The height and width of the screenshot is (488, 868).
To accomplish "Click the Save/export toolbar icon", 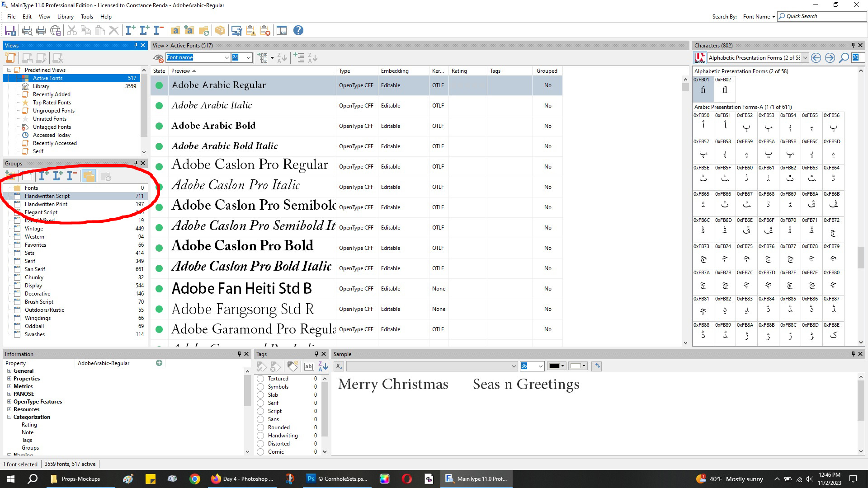I will [10, 31].
